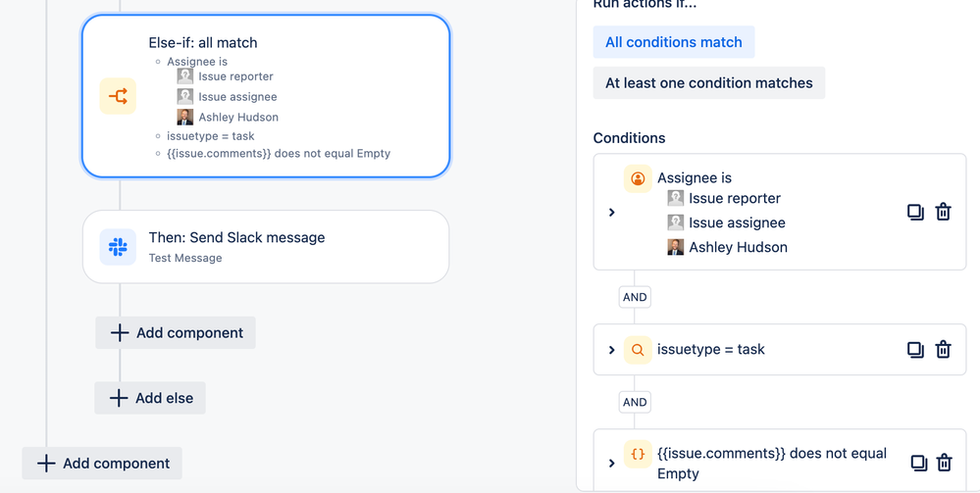Delete the Assignee condition
This screenshot has height=493, width=980.
pyautogui.click(x=943, y=212)
